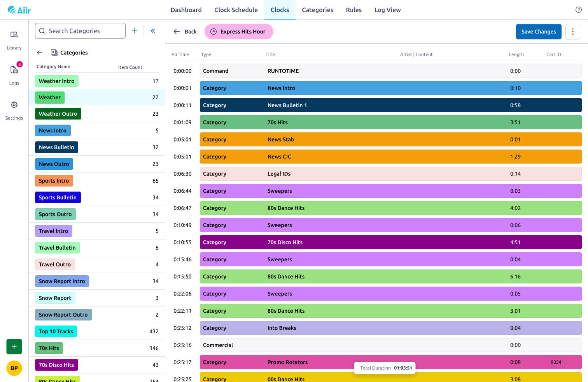Select the Travel Outro category
The image size is (588, 382).
(x=55, y=264)
